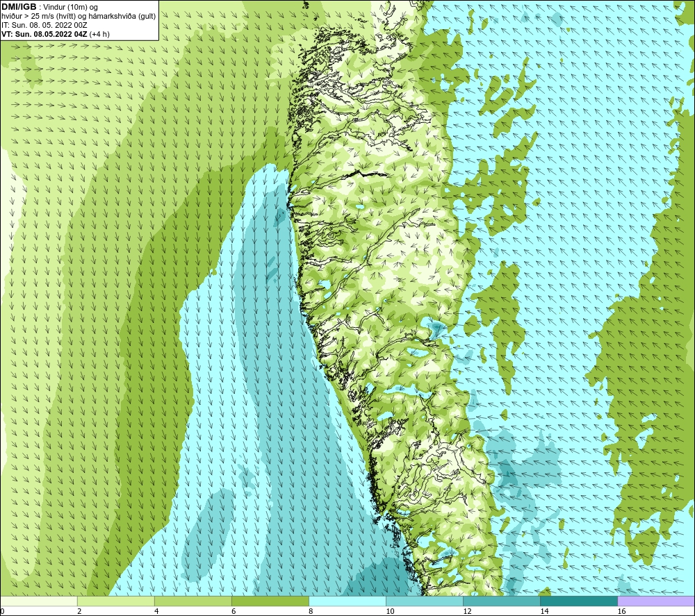The height and width of the screenshot is (616, 695).
Task: Click the 'VT: Sun. 08.05.2022 04Z' line
Action: (44, 34)
